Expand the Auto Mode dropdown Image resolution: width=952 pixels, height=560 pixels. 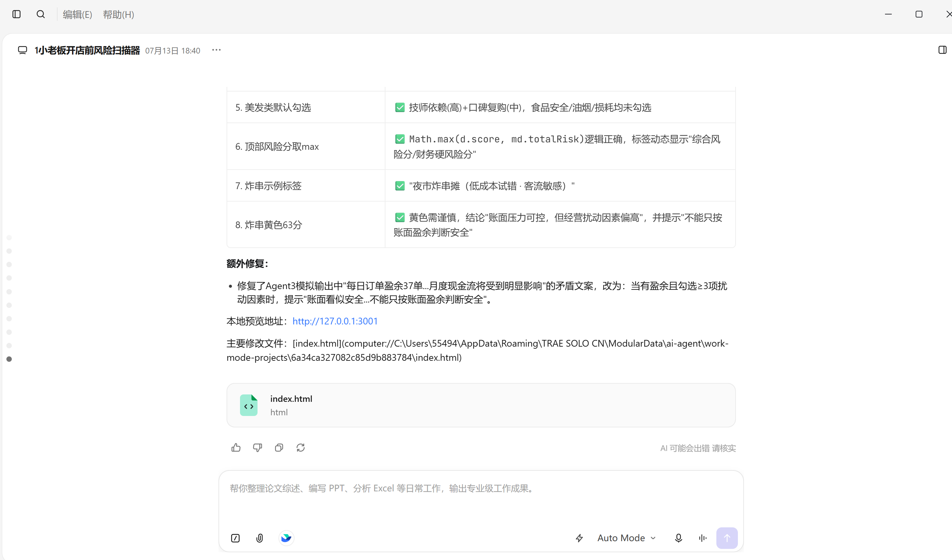(627, 538)
